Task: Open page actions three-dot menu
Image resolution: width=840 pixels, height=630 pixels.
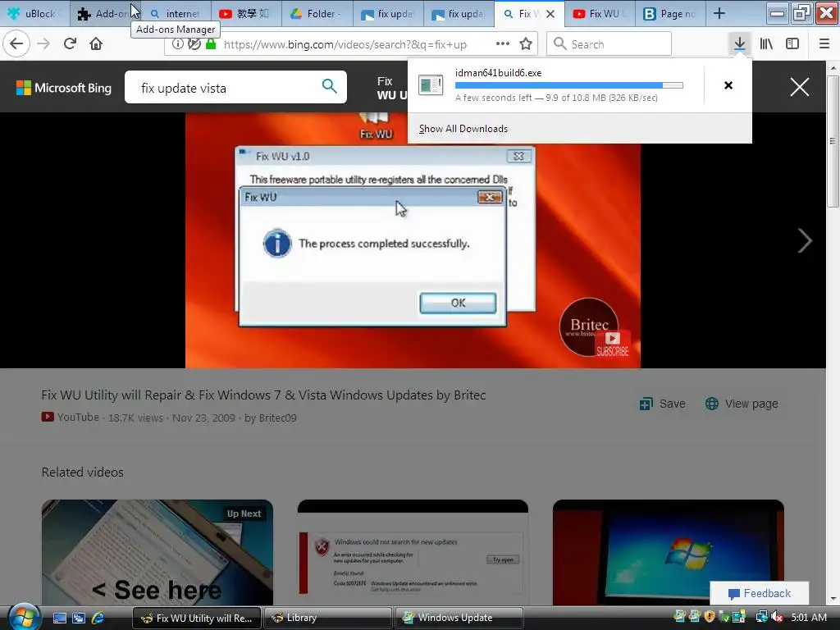Action: tap(503, 44)
